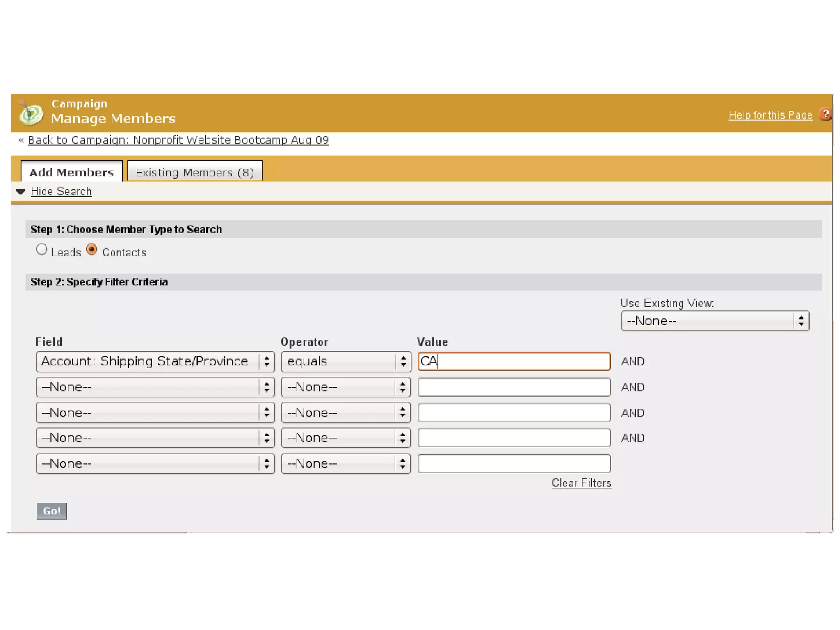Viewport: 840px width, 630px height.
Task: Switch to the Existing Members (8) tab
Action: click(195, 172)
